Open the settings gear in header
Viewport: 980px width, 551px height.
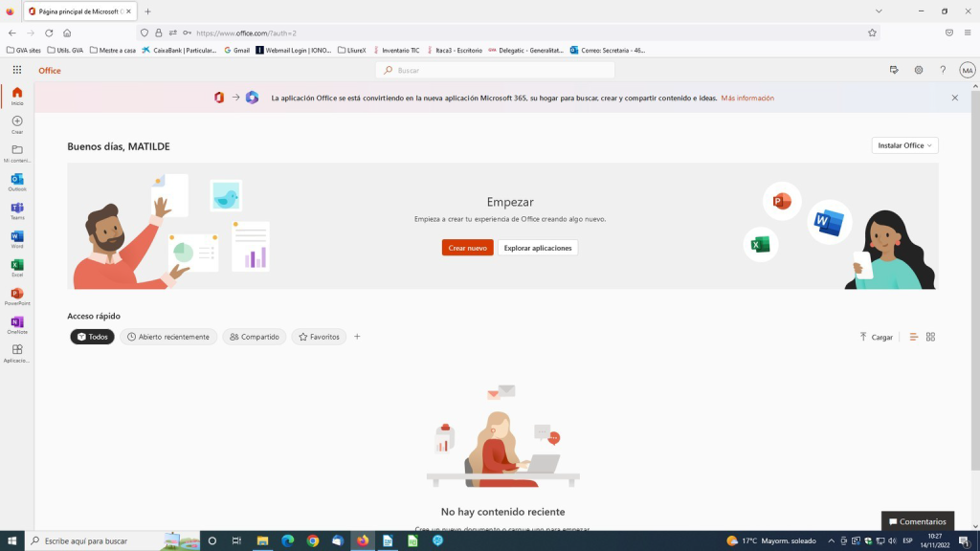point(918,70)
